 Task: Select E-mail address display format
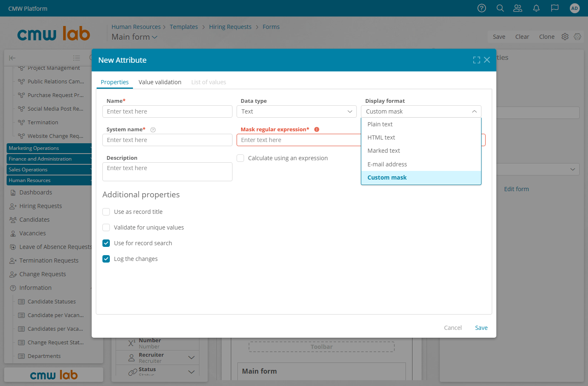(x=421, y=164)
